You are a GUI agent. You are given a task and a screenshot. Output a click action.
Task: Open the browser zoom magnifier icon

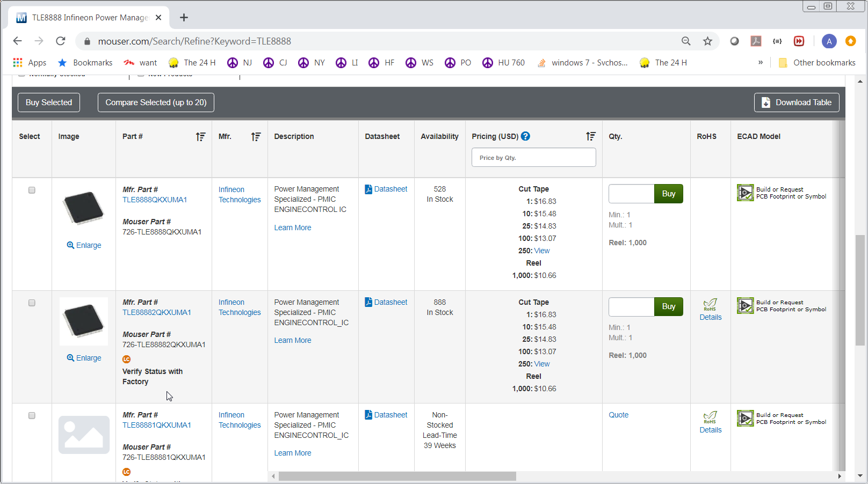click(686, 41)
